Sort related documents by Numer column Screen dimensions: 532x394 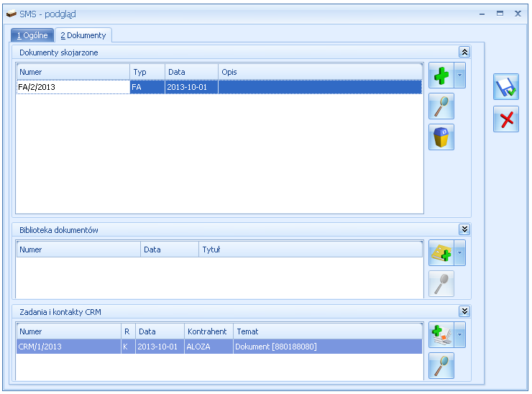(73, 72)
